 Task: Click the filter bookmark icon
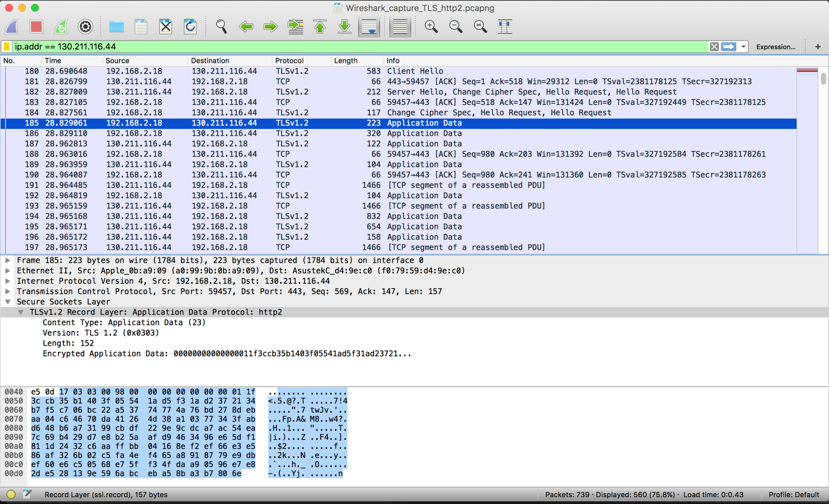tap(7, 47)
